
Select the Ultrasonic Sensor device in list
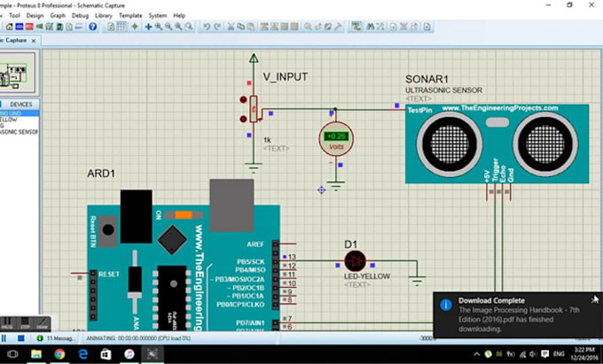pos(20,132)
